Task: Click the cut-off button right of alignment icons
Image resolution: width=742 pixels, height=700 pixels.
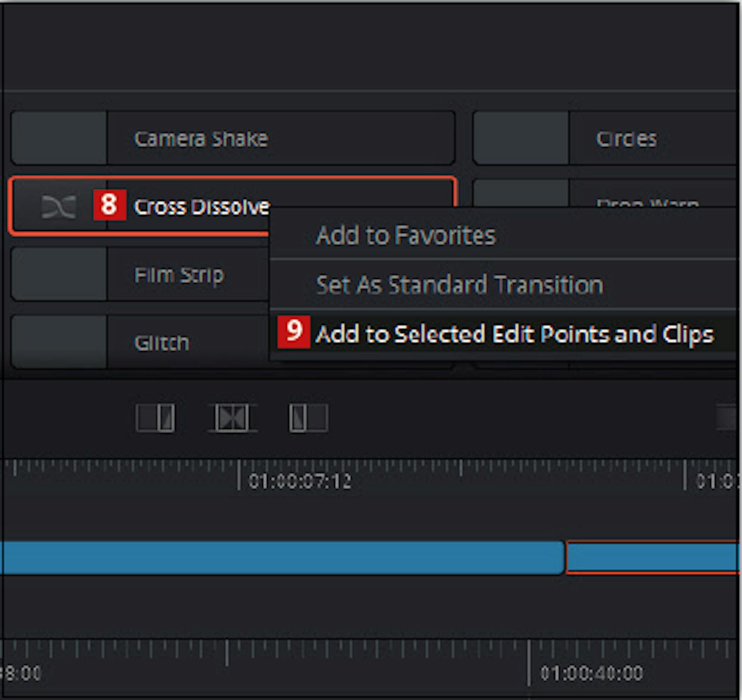Action: (727, 418)
